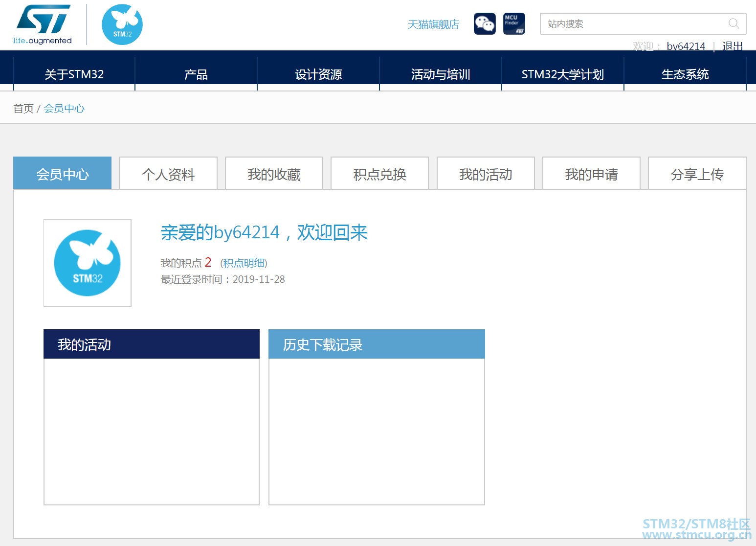The height and width of the screenshot is (546, 756).
Task: Click the ST life.augmented logo
Action: (x=43, y=24)
